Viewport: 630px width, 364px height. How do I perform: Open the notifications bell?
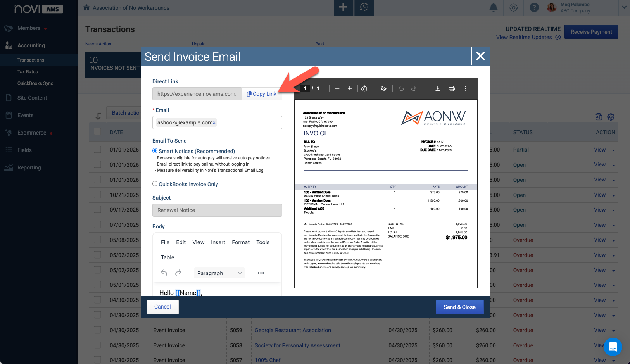pos(494,7)
